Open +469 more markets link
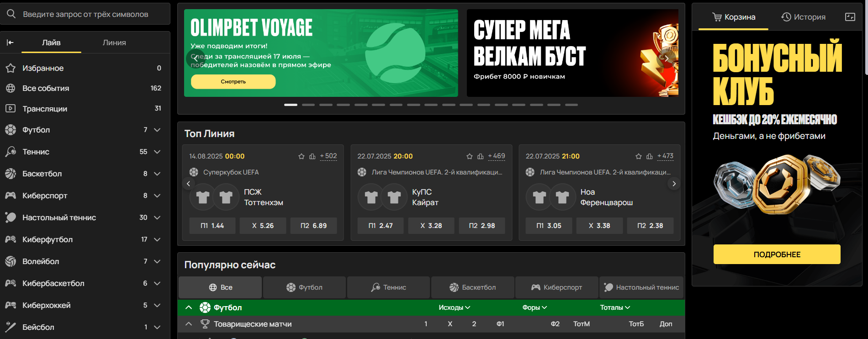This screenshot has height=339, width=868. (x=497, y=156)
